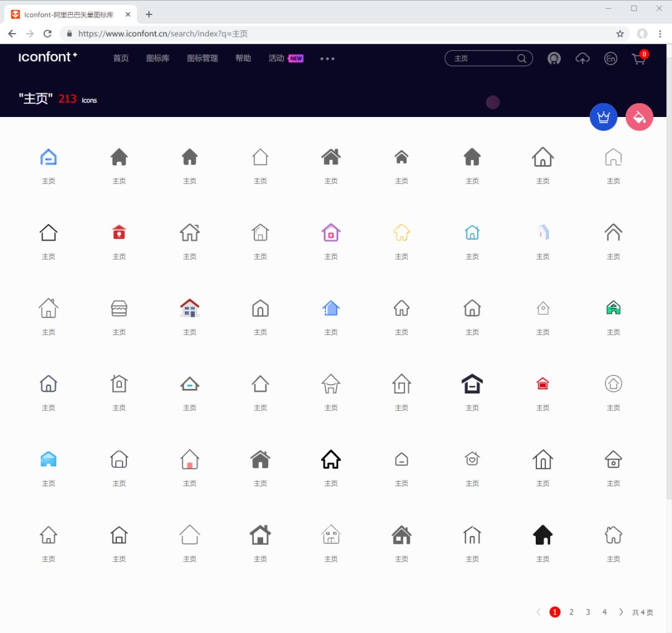The width and height of the screenshot is (672, 633).
Task: Open the user avatar account icon
Action: coord(554,59)
